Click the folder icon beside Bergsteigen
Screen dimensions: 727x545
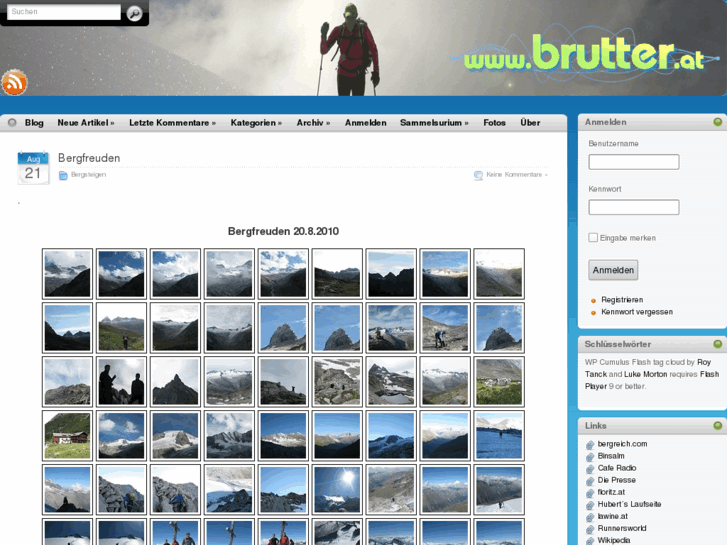[x=63, y=175]
